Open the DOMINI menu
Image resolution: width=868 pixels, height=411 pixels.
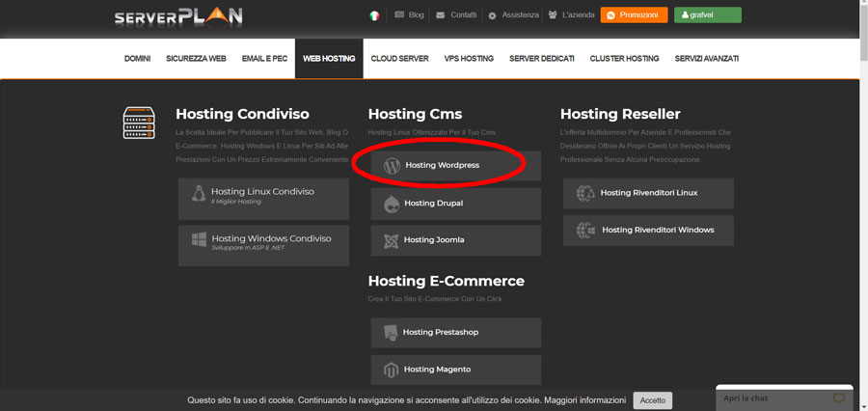[137, 59]
